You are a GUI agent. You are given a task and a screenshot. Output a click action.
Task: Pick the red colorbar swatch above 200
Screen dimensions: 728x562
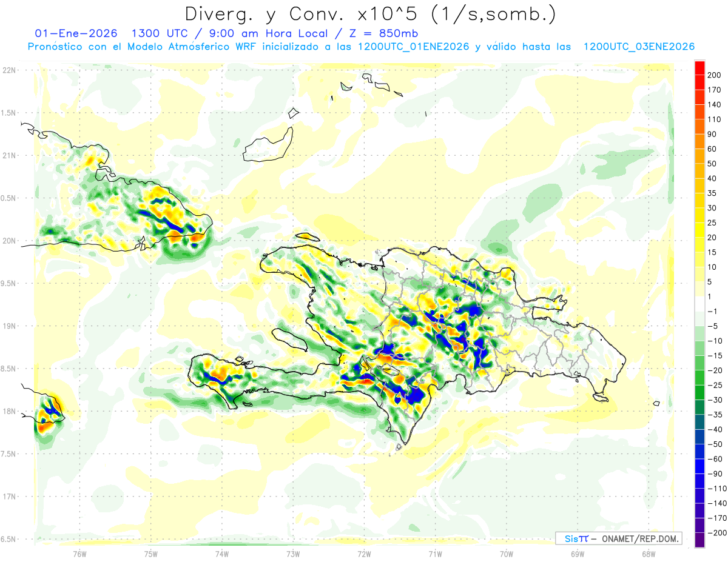coord(699,68)
